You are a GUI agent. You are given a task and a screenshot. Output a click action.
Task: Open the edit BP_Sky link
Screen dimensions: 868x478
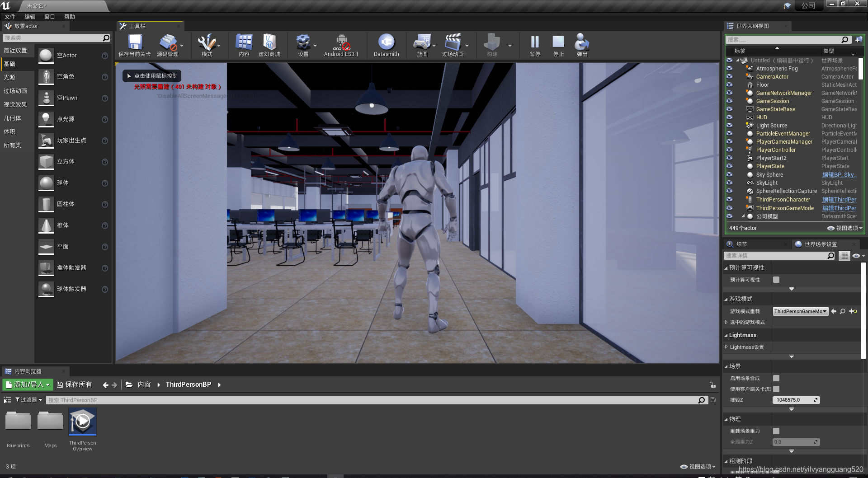[839, 175]
